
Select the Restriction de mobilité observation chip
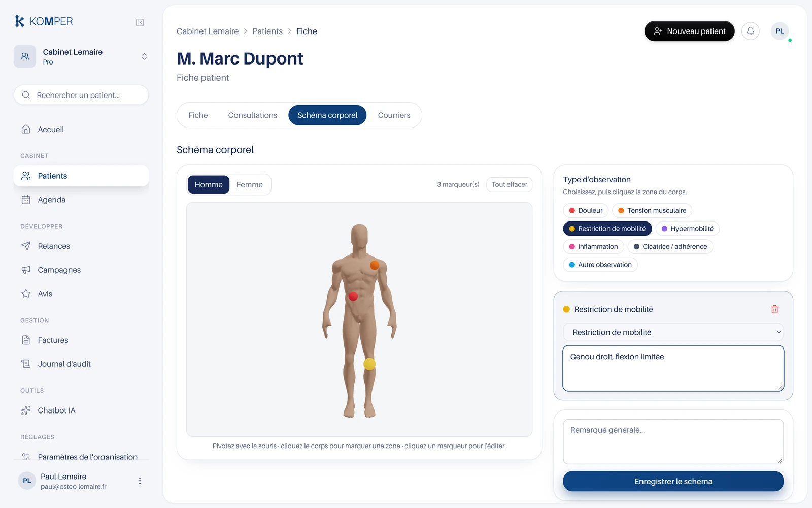click(x=607, y=229)
